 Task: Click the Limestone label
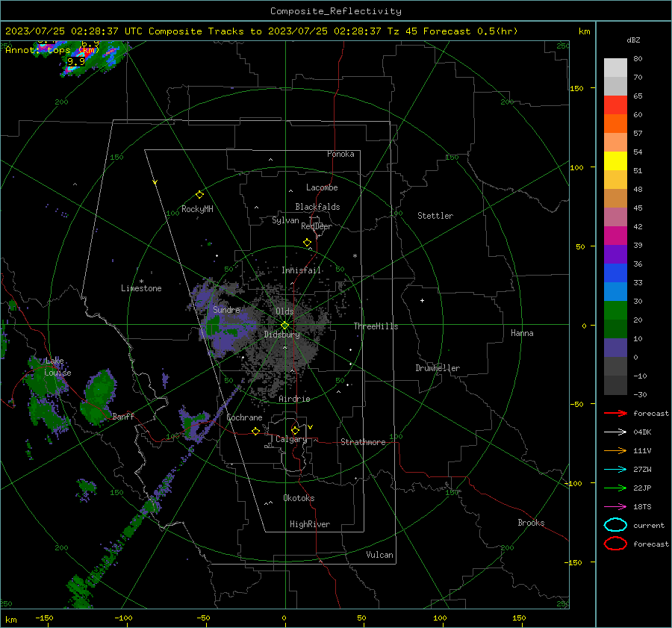[141, 288]
